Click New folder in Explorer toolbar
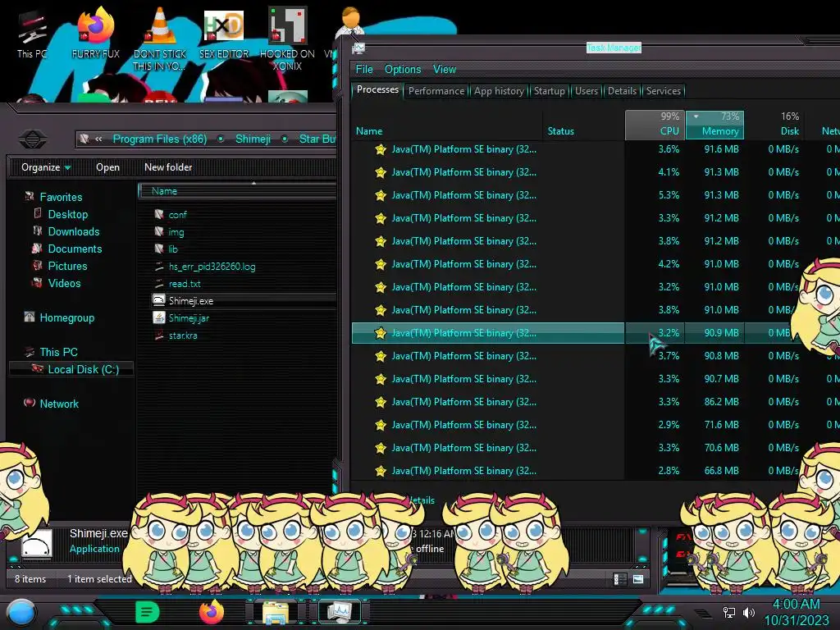 click(168, 167)
